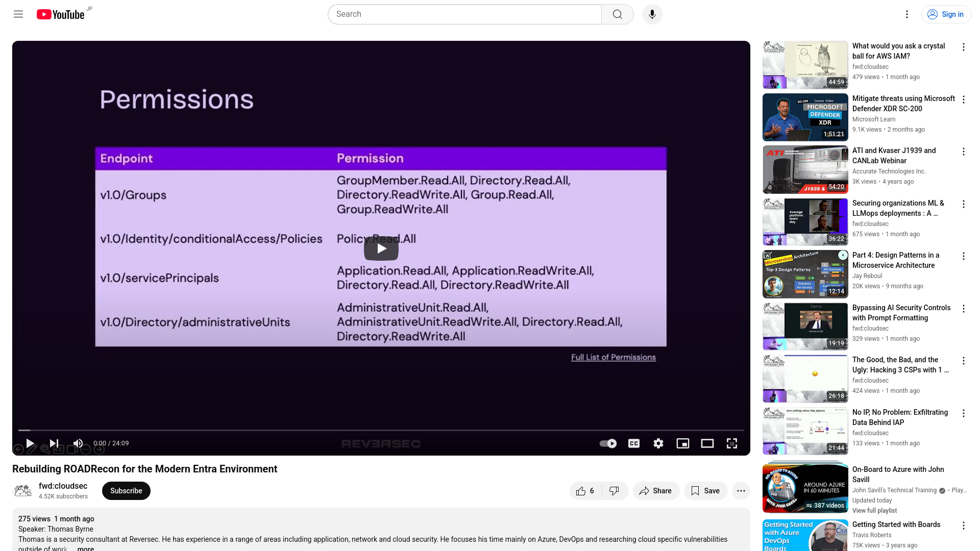Open 'No IP, No Problem' video title
Viewport: 980px width, 551px height.
(x=900, y=417)
